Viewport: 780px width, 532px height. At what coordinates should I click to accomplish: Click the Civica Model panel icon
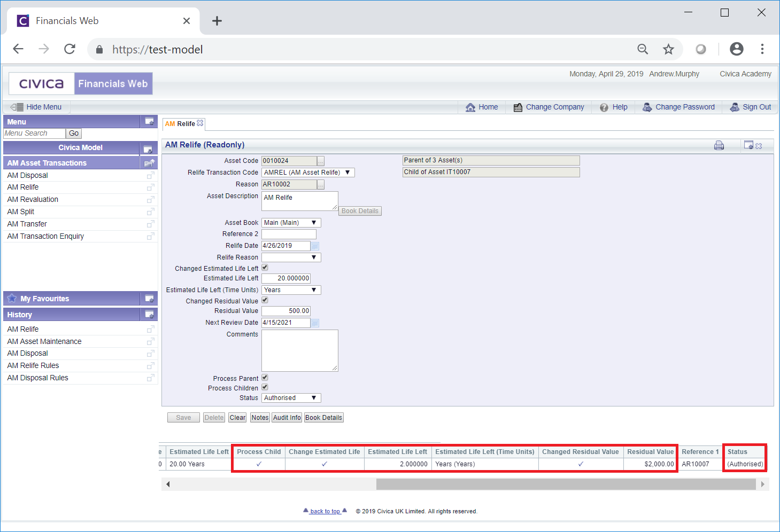tap(148, 148)
